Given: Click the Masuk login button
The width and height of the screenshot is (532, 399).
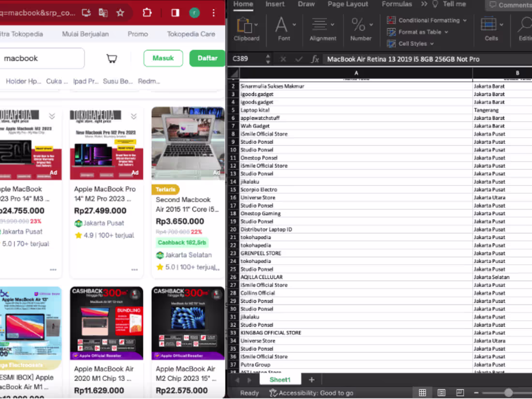Looking at the screenshot, I should [x=163, y=58].
